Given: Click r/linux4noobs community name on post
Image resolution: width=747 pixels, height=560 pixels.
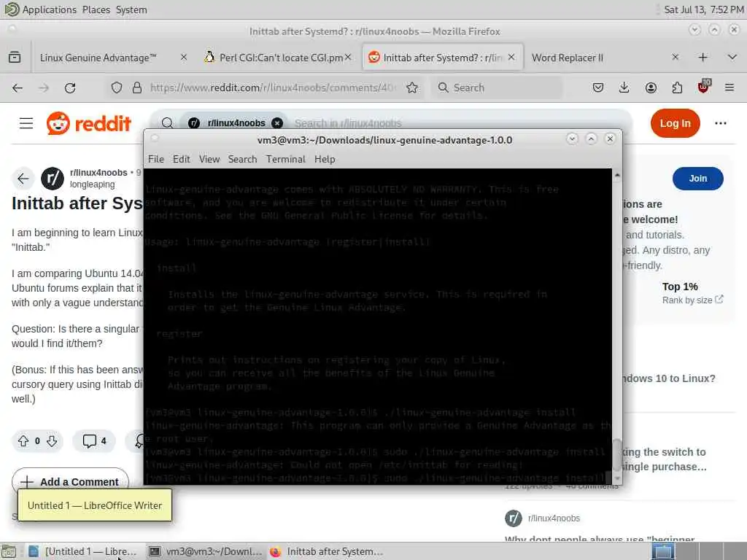Looking at the screenshot, I should click(x=98, y=172).
